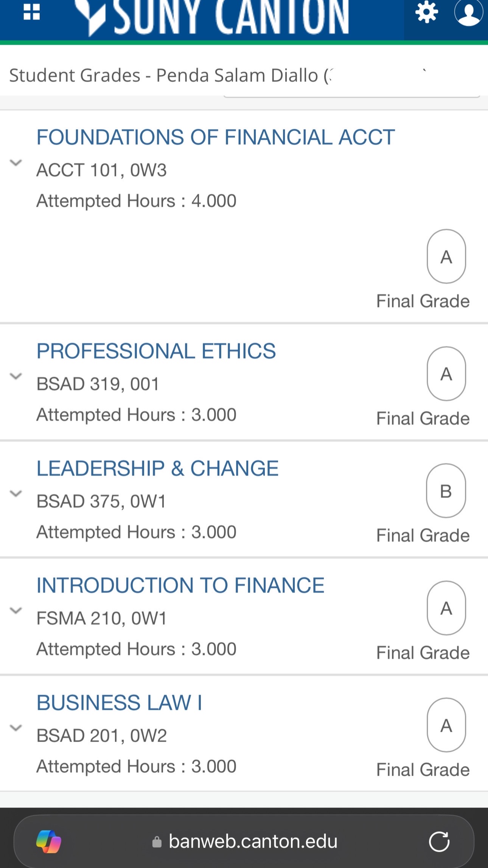Click the SUNY Canton logo

coord(212,17)
